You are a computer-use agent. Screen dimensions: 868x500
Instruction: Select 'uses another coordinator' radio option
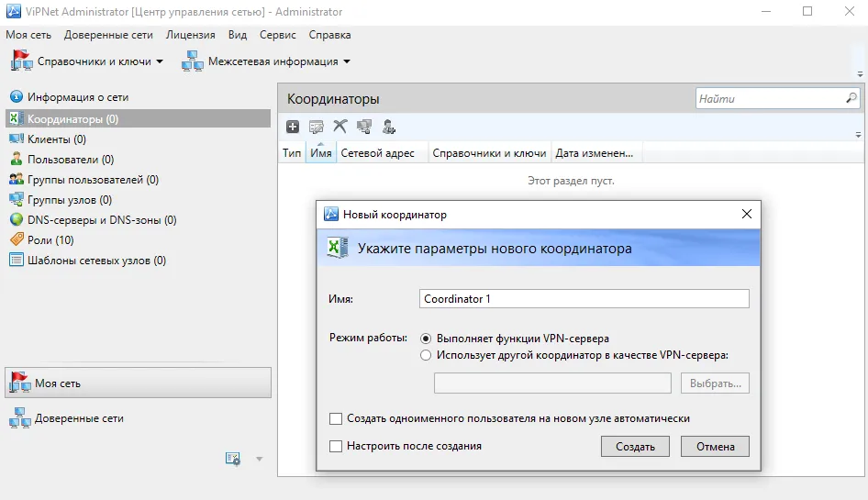[x=425, y=355]
